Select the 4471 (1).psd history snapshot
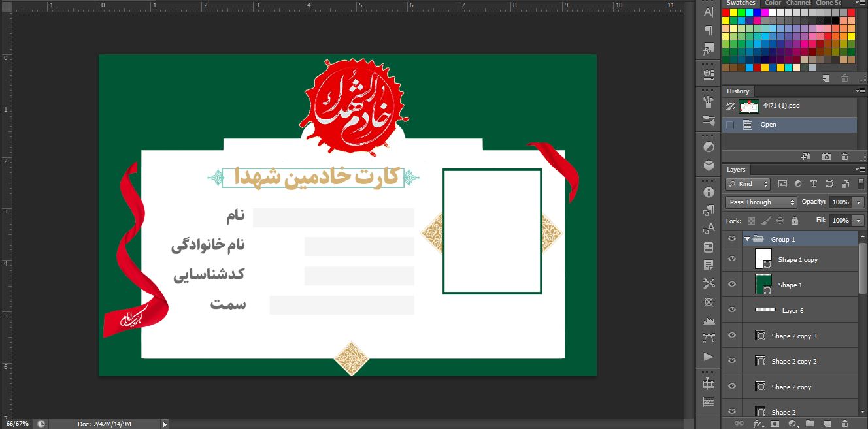The width and height of the screenshot is (868, 429). coord(790,106)
